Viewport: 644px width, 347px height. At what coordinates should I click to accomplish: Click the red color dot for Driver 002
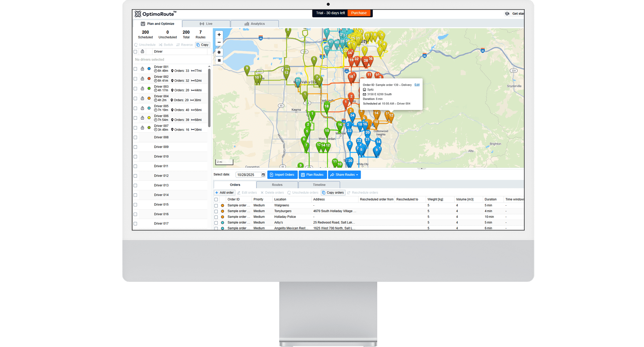click(149, 79)
